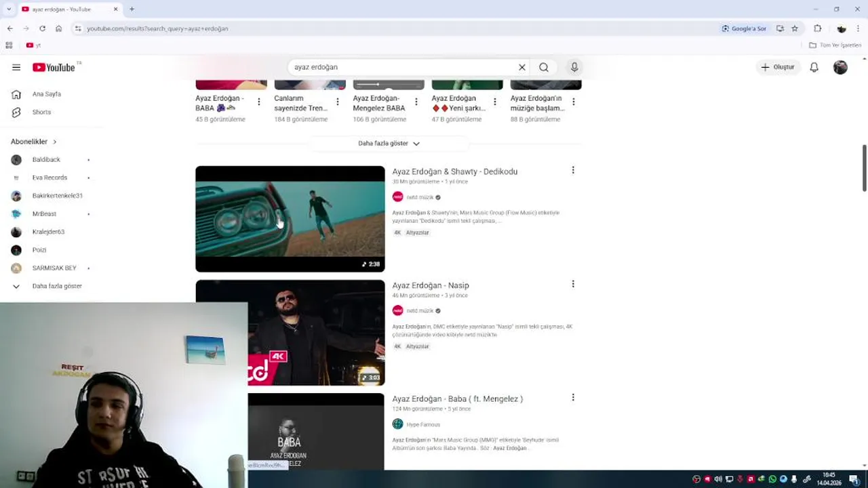
Task: Open options menu of Yeni şarkı short
Action: click(495, 102)
